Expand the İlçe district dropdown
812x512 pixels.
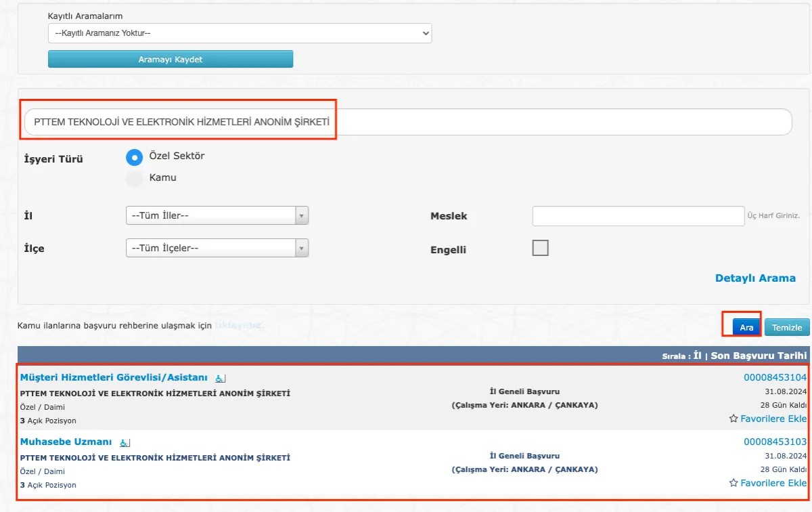pyautogui.click(x=217, y=248)
